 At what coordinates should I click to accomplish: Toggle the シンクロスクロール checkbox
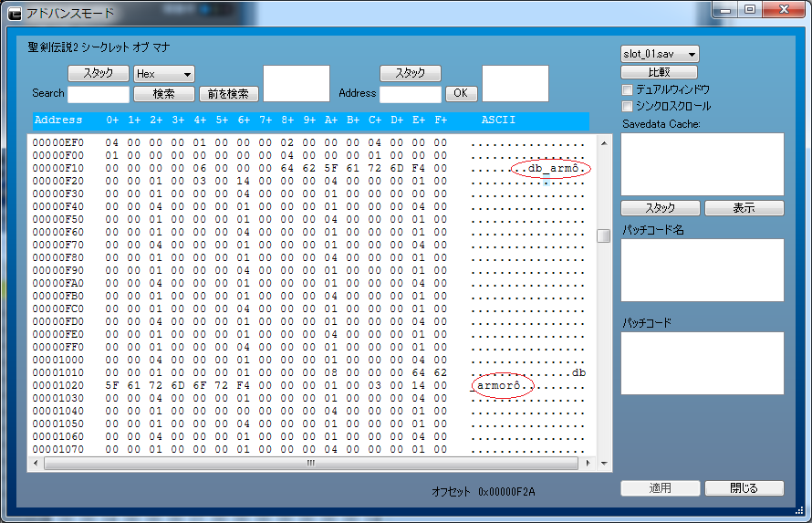click(628, 106)
